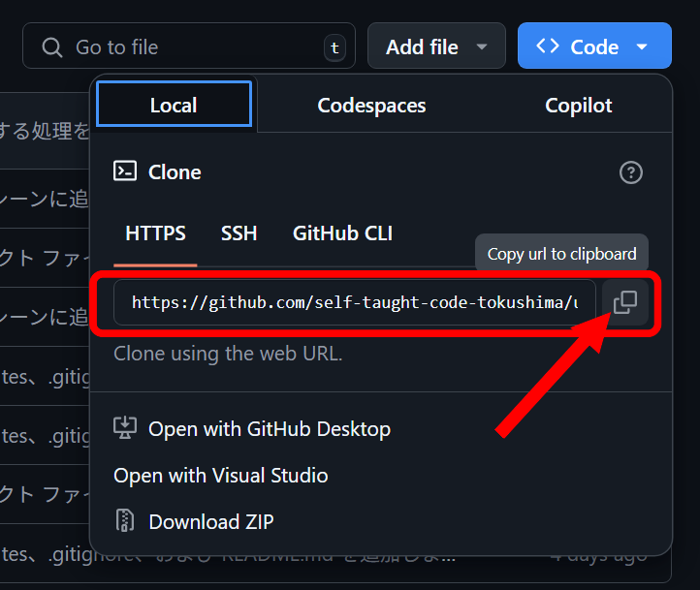Viewport: 700px width, 590px height.
Task: Open with Visual Studio
Action: coord(220,476)
